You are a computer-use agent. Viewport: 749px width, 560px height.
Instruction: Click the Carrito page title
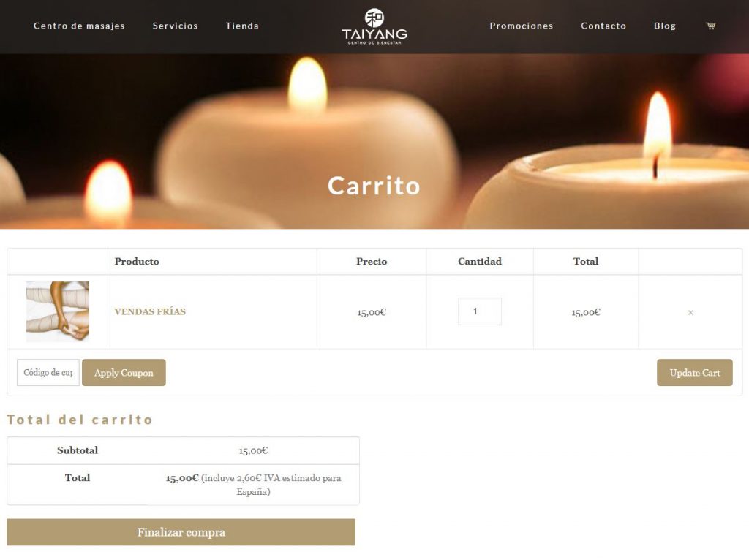[x=374, y=186]
